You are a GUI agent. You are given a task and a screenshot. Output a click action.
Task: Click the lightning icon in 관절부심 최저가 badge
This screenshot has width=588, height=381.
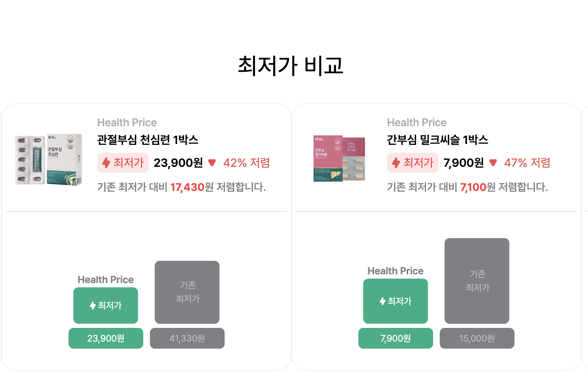[x=107, y=163]
